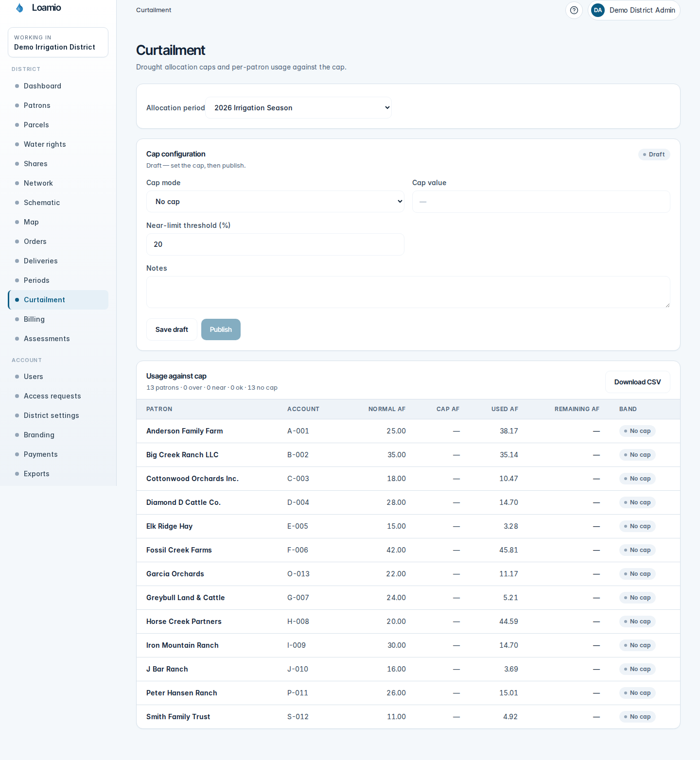This screenshot has height=760, width=700.
Task: Click the Near-limit threshold input
Action: point(275,244)
